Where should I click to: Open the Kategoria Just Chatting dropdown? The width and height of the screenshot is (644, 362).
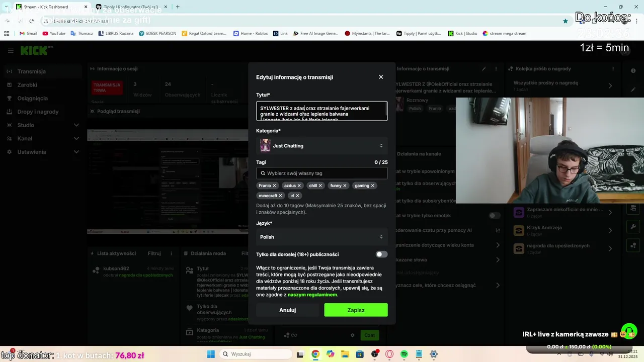point(322,146)
